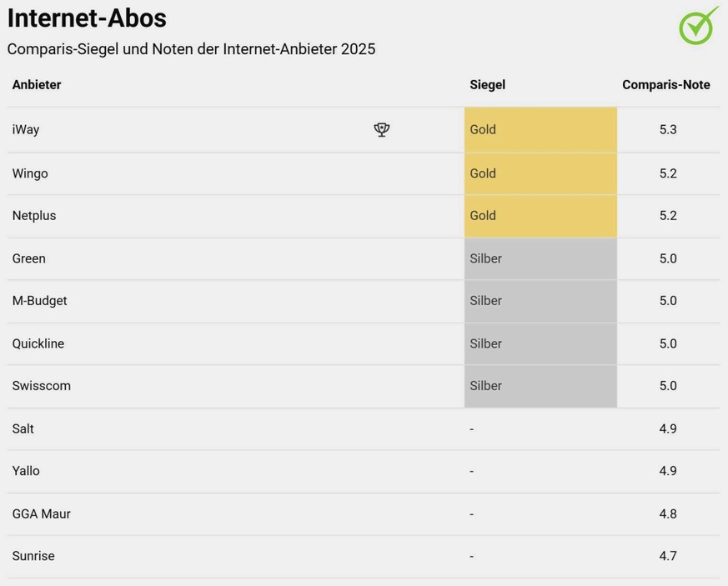Click Wingo's Comparis-Note value 5.2
Image resolution: width=728 pixels, height=586 pixels.
(x=668, y=173)
